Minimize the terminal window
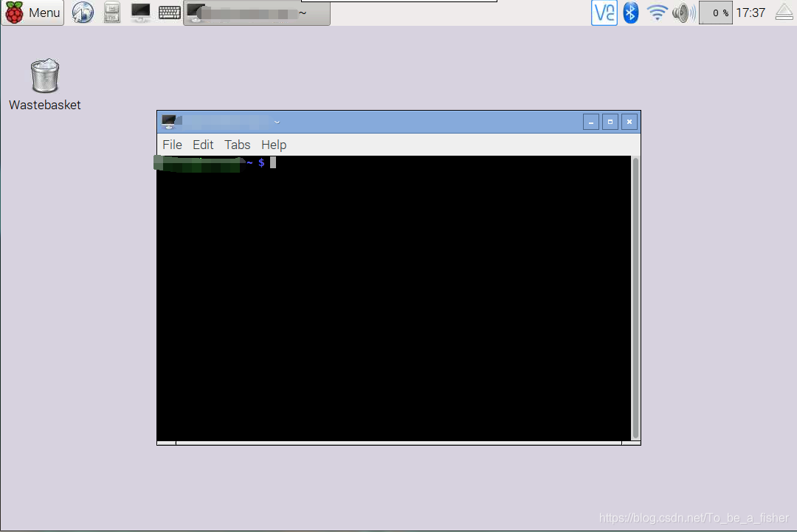 (x=590, y=122)
